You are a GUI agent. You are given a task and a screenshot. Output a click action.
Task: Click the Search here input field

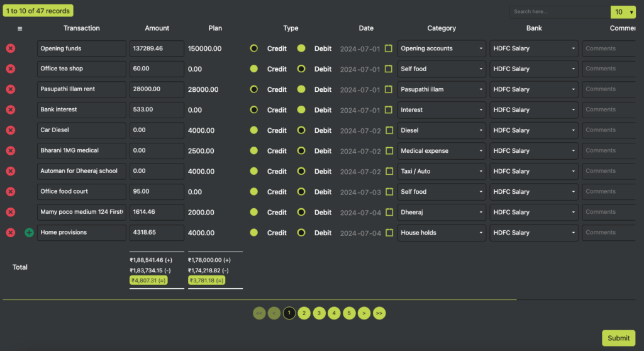point(560,12)
